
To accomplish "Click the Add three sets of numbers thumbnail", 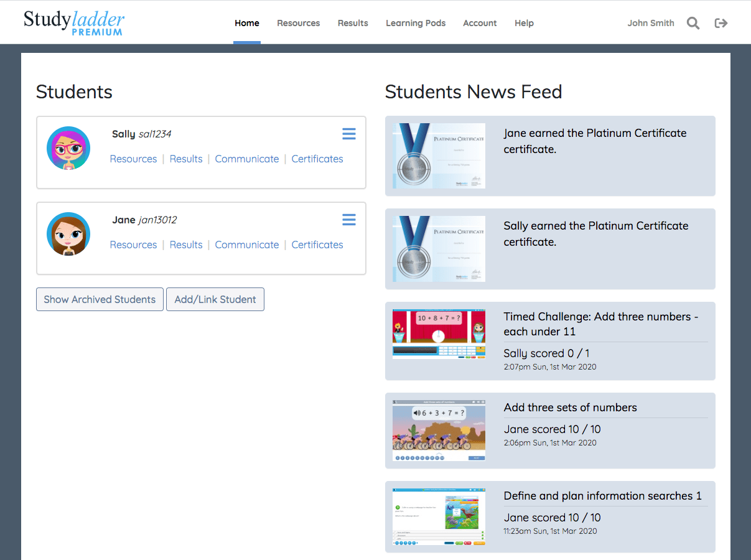I will 438,430.
